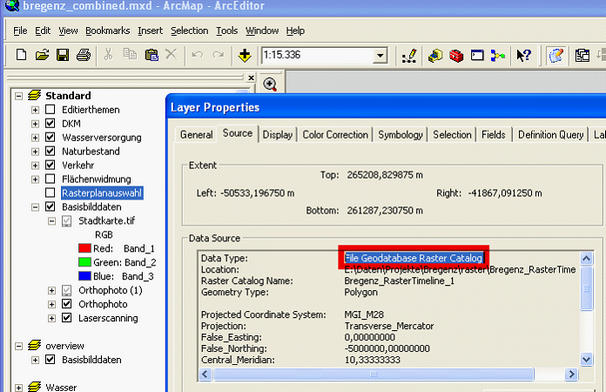Create a new map document icon
Viewport: 606px width, 392px height.
point(21,55)
